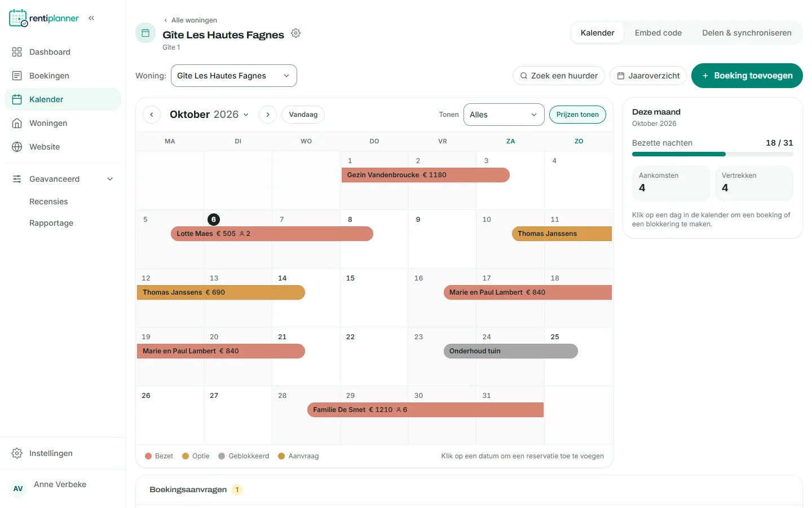The width and height of the screenshot is (812, 508).
Task: Click the guest count icon on Lotte Maes
Action: [242, 234]
